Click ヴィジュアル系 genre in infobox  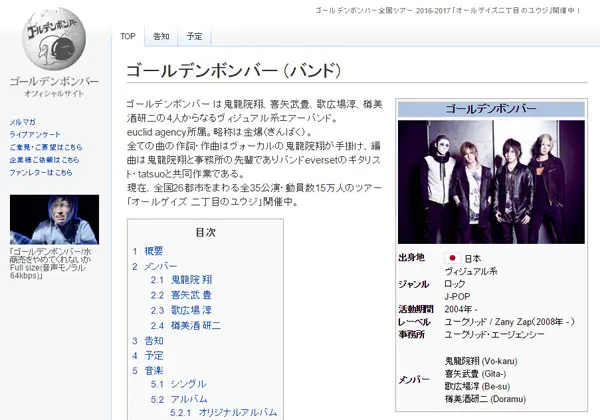(x=471, y=271)
